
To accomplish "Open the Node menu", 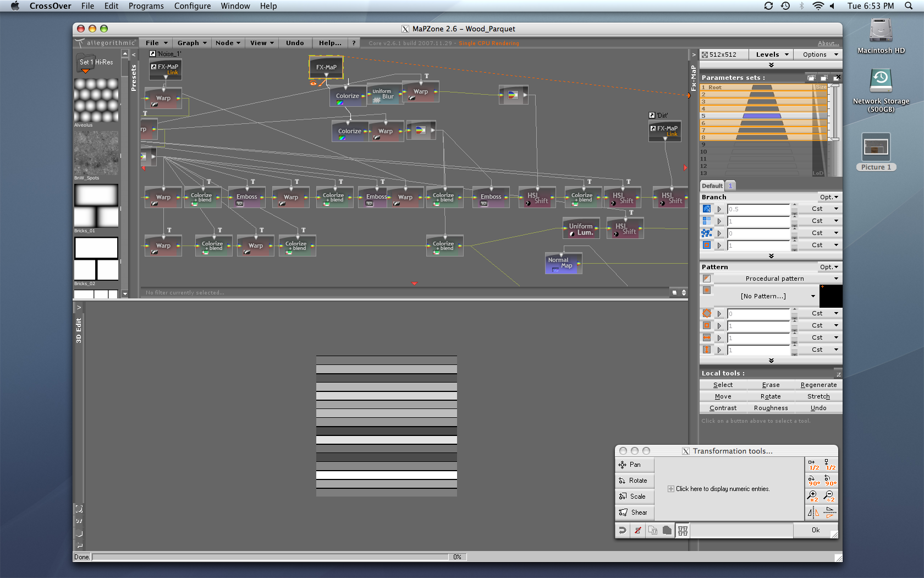I will coord(228,43).
